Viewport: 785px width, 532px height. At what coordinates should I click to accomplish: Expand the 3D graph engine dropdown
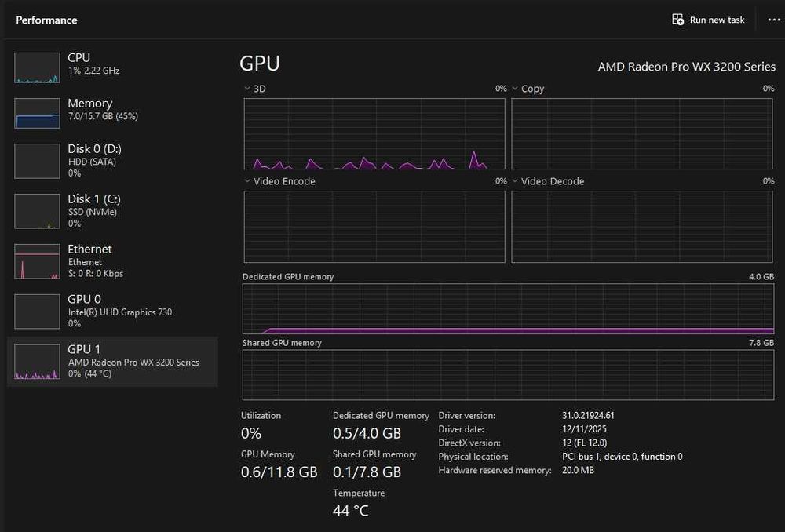pyautogui.click(x=248, y=89)
